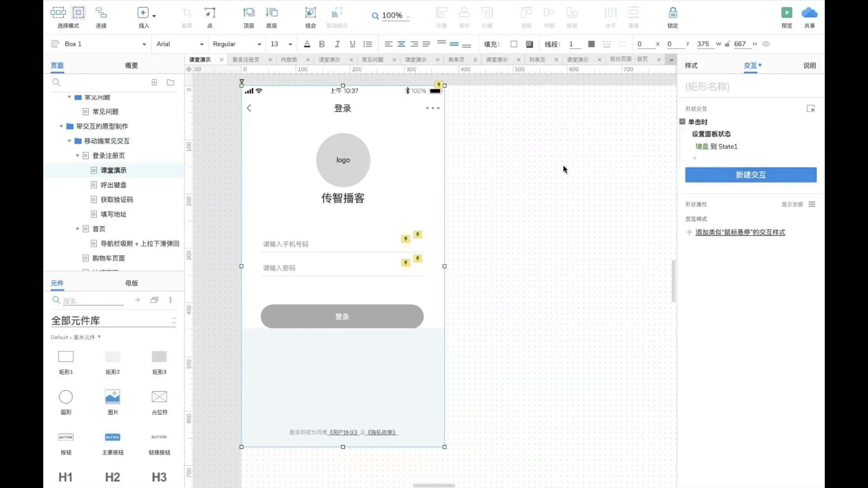Collapse the 登录注册页 tree node
Viewport: 868px width, 488px height.
coord(77,156)
